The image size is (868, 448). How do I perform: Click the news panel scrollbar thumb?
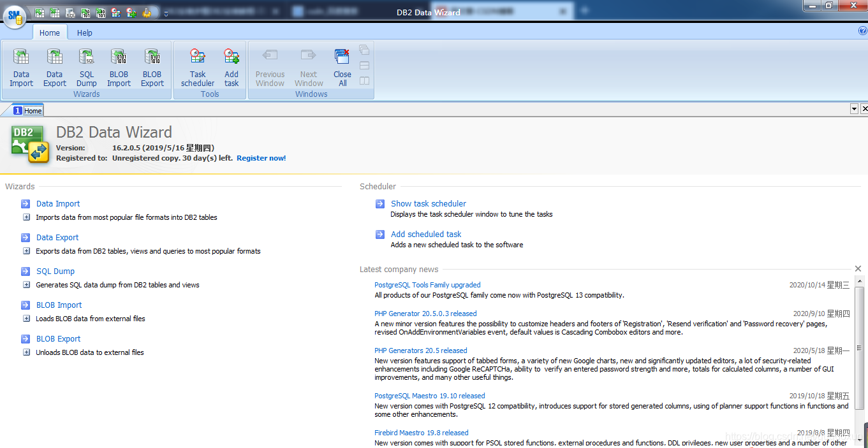(860, 349)
